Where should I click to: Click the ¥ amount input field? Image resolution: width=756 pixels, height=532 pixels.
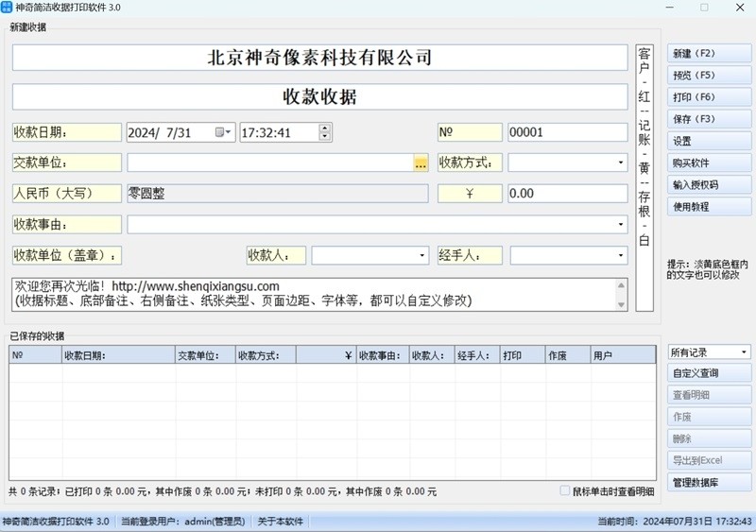tap(567, 194)
